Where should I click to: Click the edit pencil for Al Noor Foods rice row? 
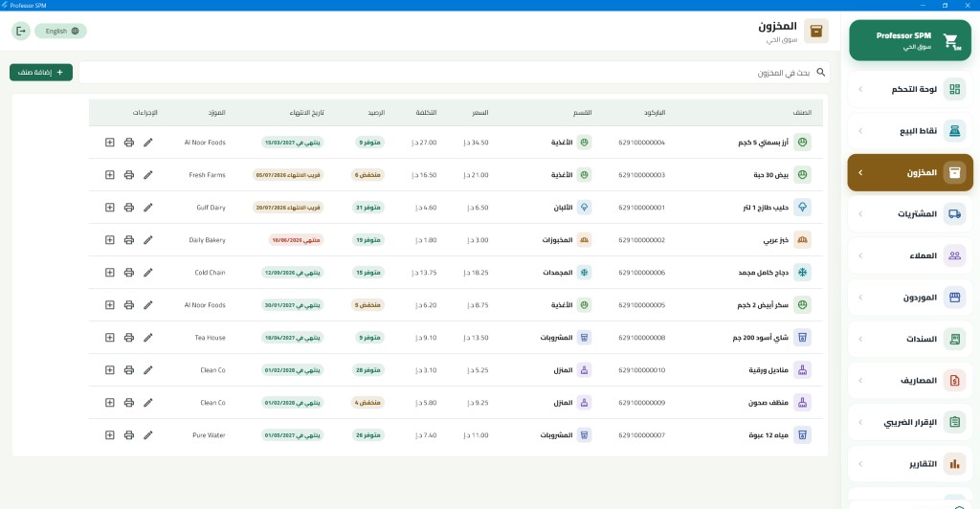pos(148,143)
